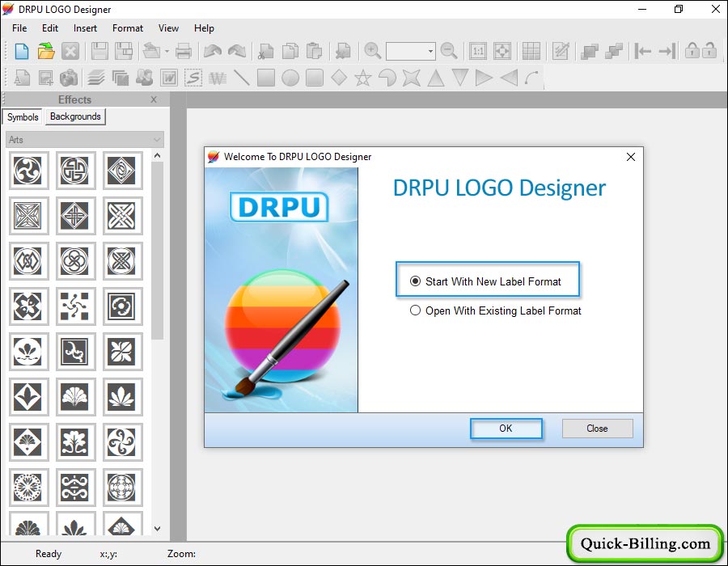Open the zoom percentage dropdown
The width and height of the screenshot is (728, 566).
click(x=430, y=51)
